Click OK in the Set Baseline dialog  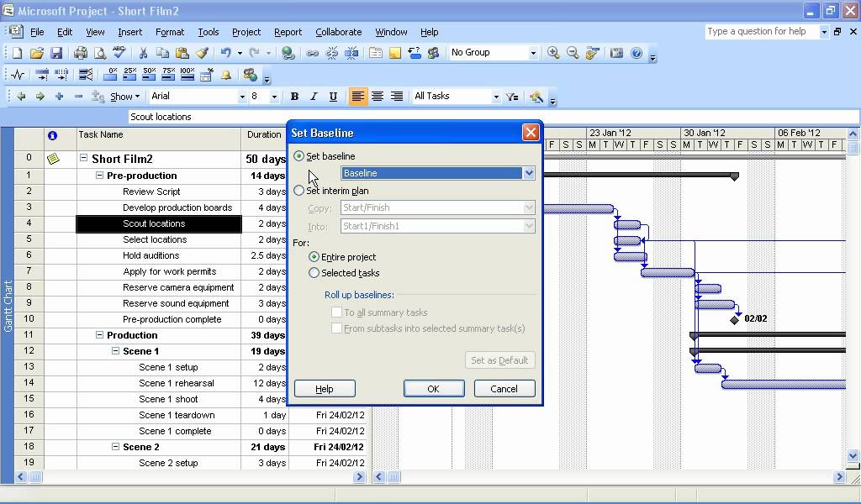coord(434,389)
